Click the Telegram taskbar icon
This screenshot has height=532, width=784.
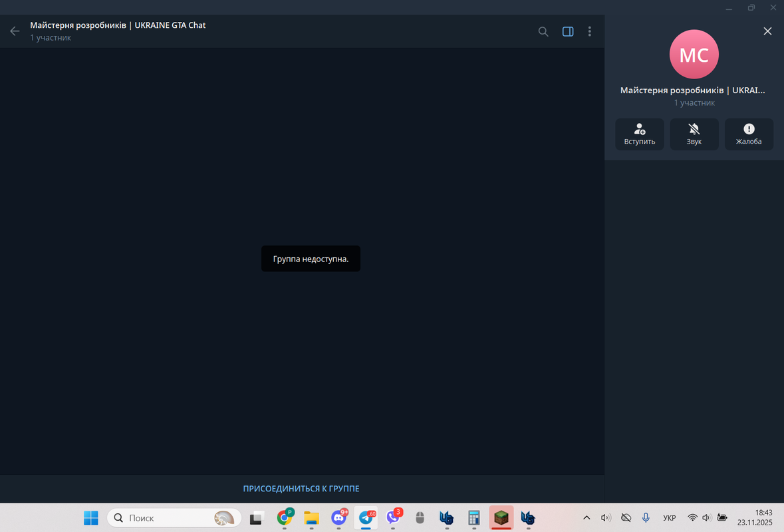[366, 517]
